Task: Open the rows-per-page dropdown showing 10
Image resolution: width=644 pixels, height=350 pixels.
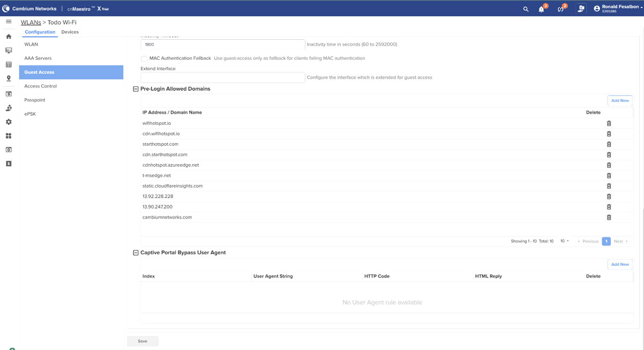Action: 565,241
